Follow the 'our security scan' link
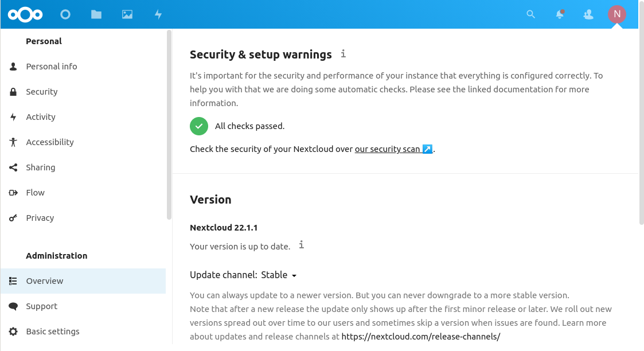 tap(393, 149)
